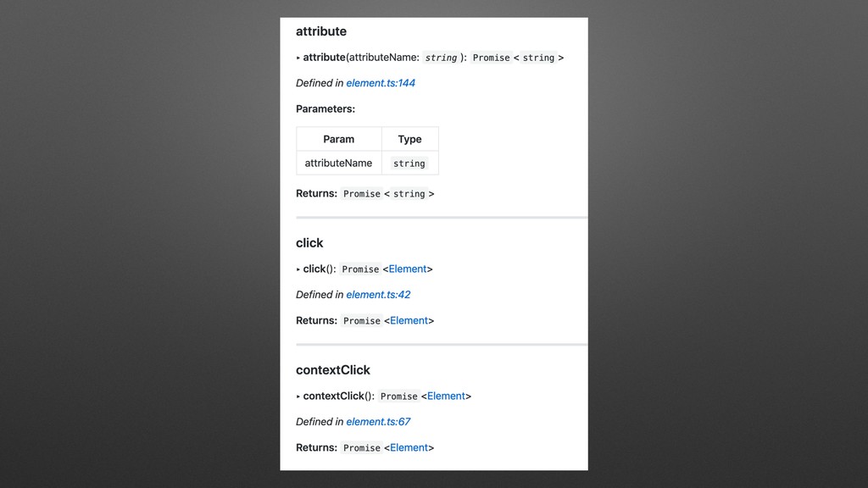Click the Type column header
Screen dimensions: 868x488
pos(409,139)
